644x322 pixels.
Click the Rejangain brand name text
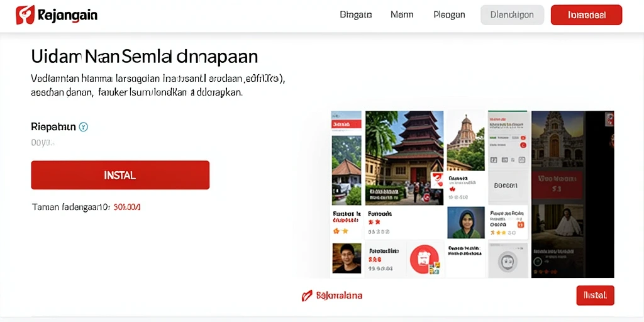[67, 15]
